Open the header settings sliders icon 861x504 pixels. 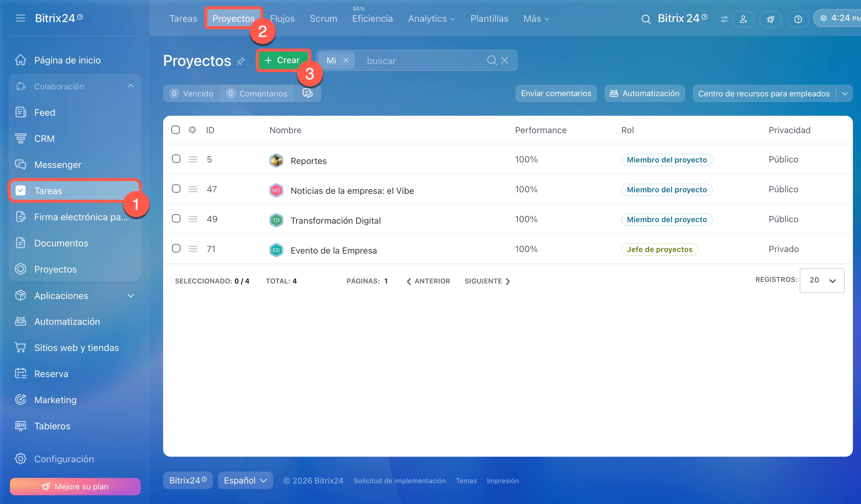tap(724, 19)
